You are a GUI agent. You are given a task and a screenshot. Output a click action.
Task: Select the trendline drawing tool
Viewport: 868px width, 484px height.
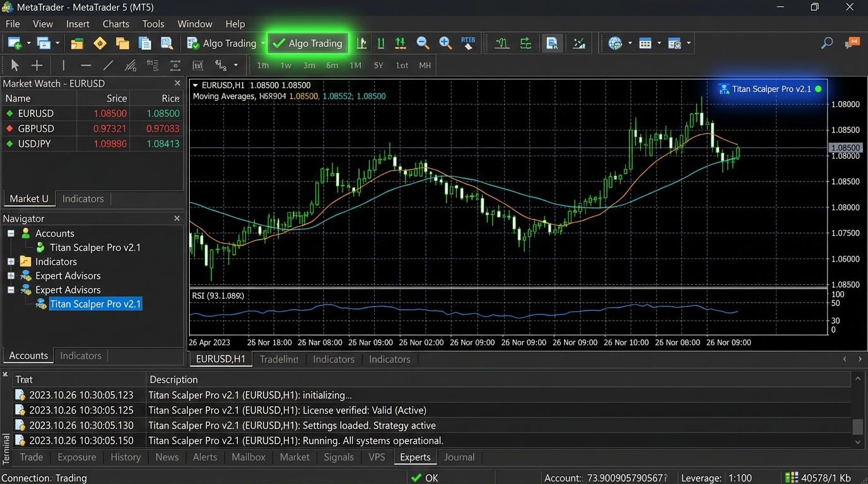[x=108, y=65]
